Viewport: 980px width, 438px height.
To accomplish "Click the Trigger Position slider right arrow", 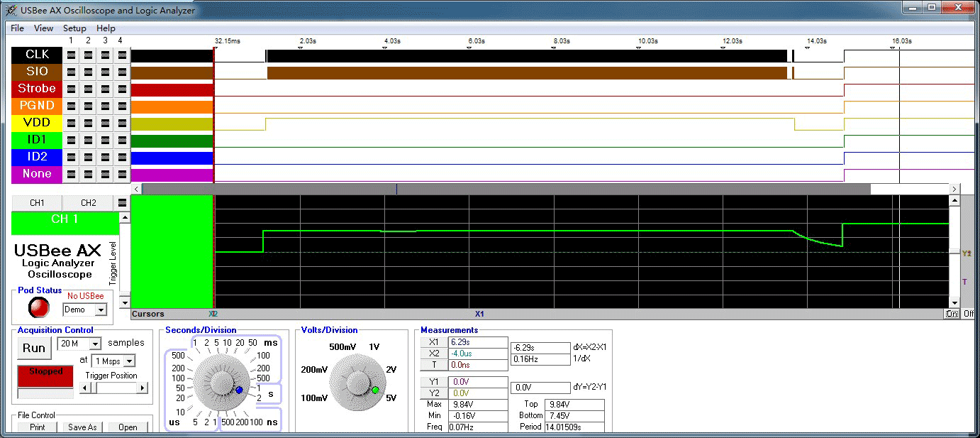I will [x=143, y=388].
